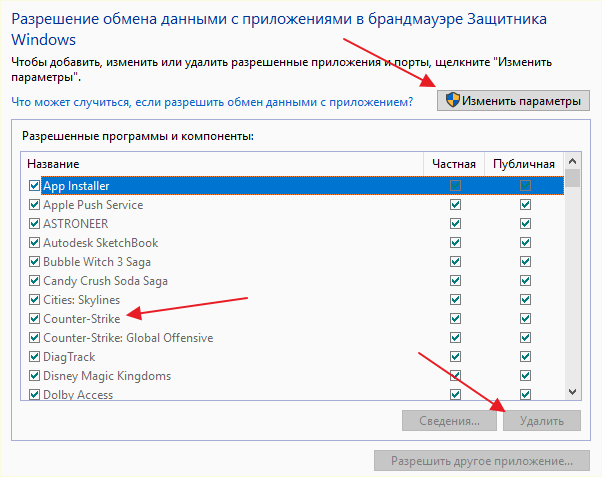Toggle Частная checkbox for Apple Push Service
Image resolution: width=602 pixels, height=477 pixels.
[455, 205]
